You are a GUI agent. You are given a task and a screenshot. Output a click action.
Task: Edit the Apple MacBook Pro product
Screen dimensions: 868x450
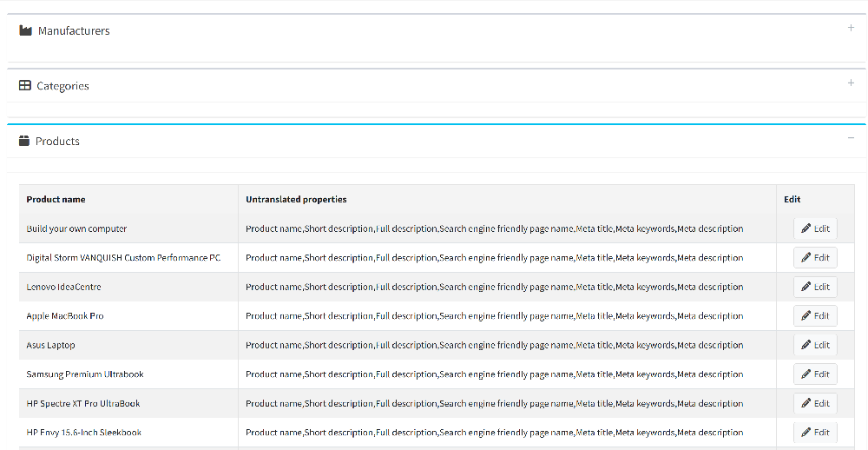point(815,316)
